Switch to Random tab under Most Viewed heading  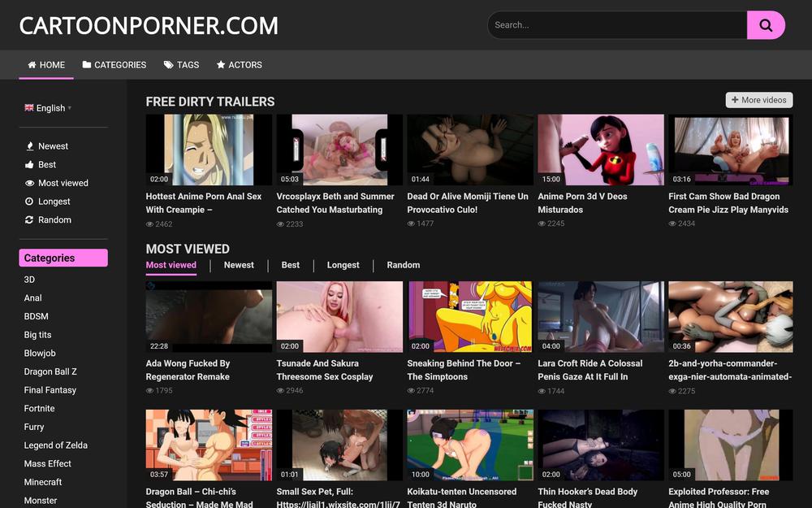coord(404,265)
